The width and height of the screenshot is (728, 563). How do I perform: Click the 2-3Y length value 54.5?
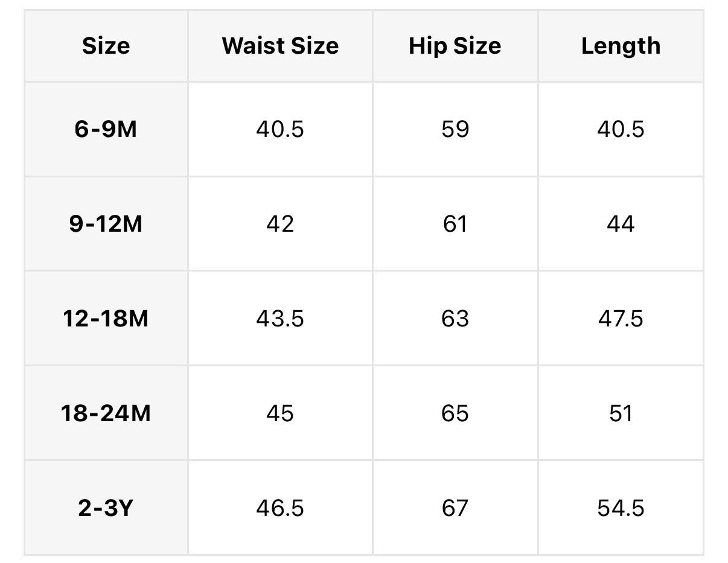tap(621, 508)
